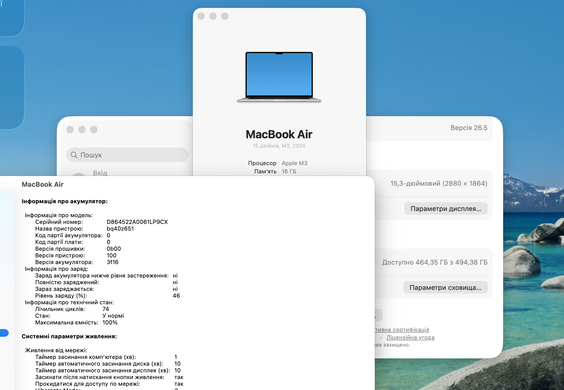Click the Інформація про технічний стан: line
Screen dimensions: 564x390
click(x=69, y=302)
